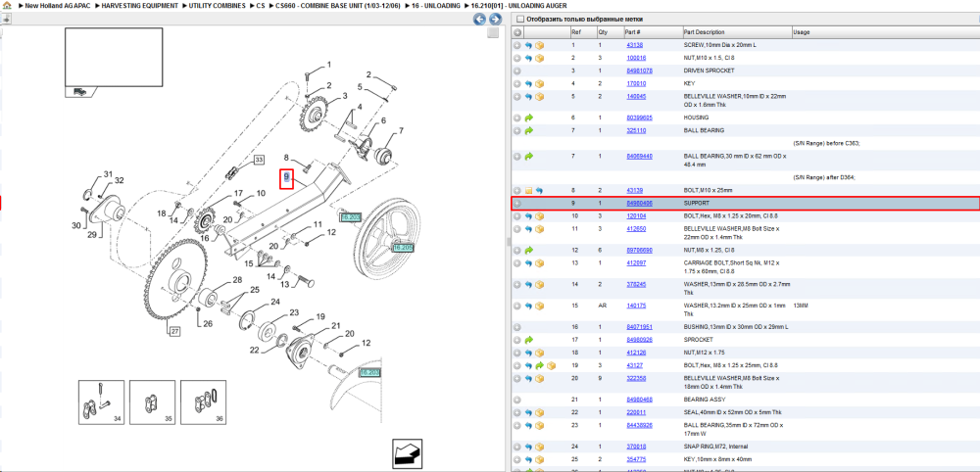This screenshot has height=472, width=980.
Task: Select the boxed callout 27 in diagram
Action: click(x=174, y=332)
